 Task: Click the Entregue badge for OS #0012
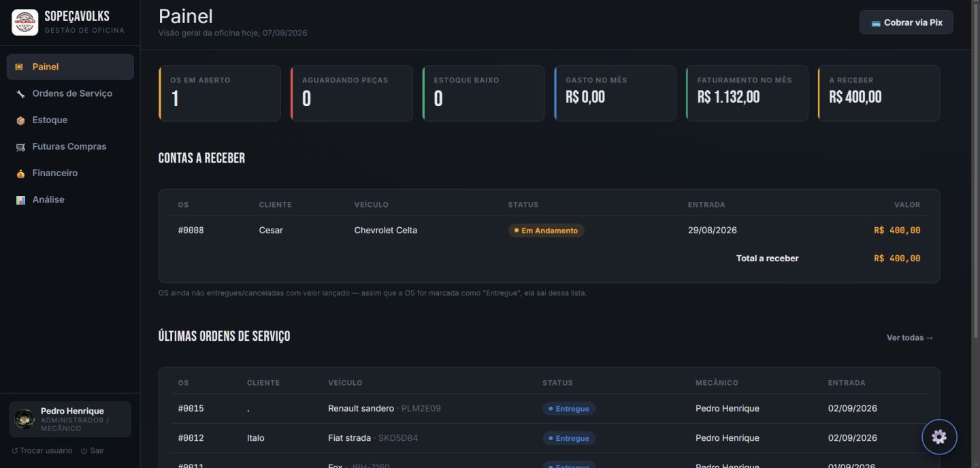(x=569, y=438)
